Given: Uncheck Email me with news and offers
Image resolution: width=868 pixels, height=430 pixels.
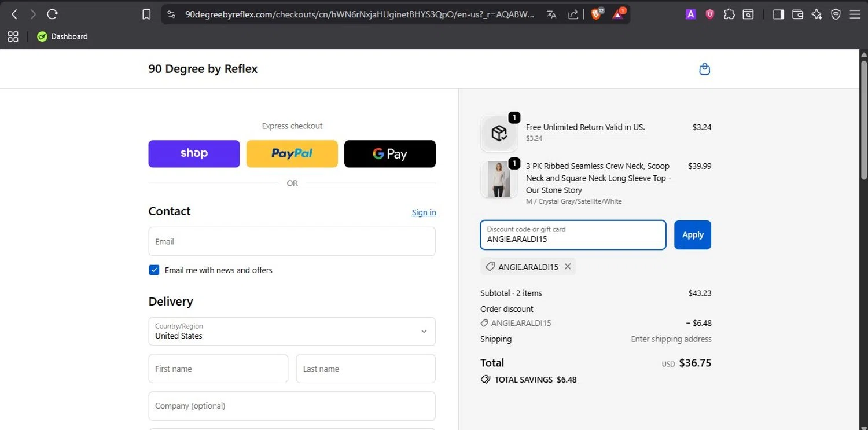Looking at the screenshot, I should coord(154,270).
